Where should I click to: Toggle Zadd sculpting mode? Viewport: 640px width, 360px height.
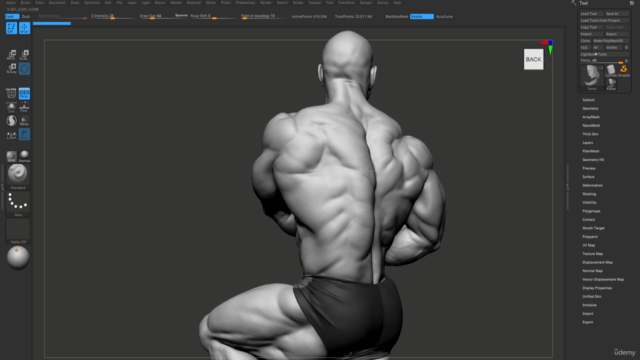(12, 16)
